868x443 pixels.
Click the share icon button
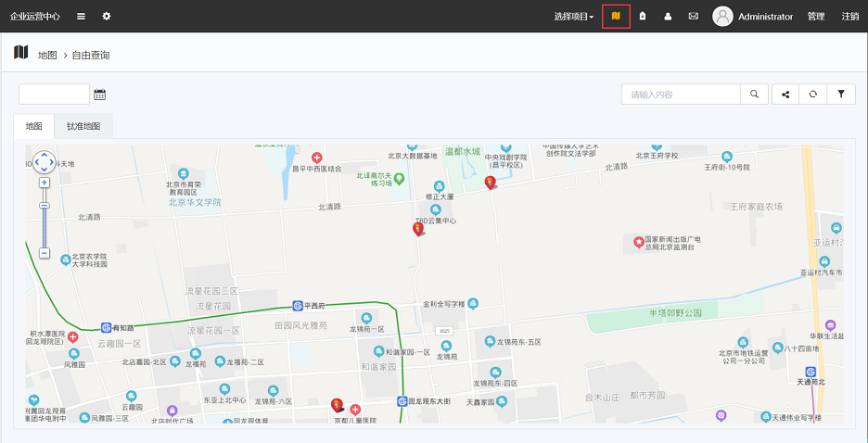click(785, 94)
